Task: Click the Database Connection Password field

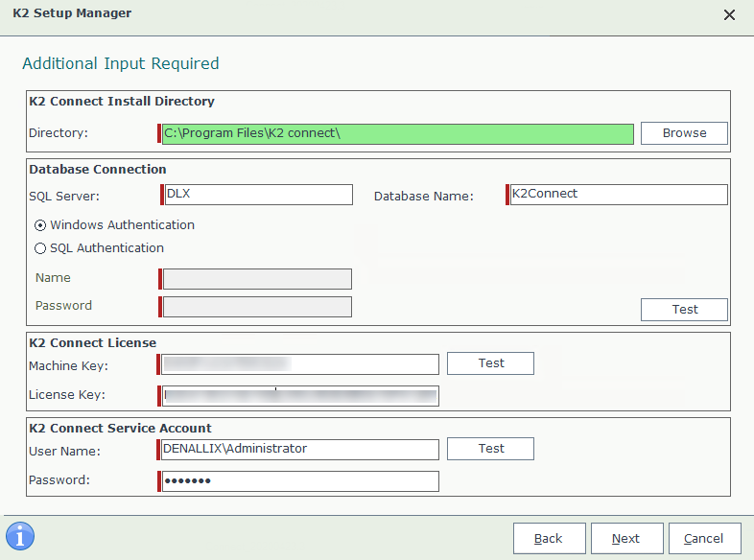Action: 257,307
